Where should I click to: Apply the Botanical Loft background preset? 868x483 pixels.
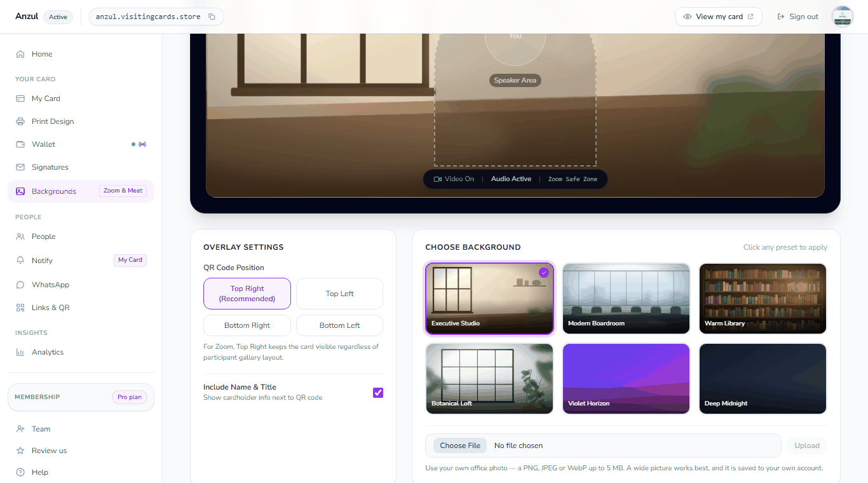click(x=489, y=379)
